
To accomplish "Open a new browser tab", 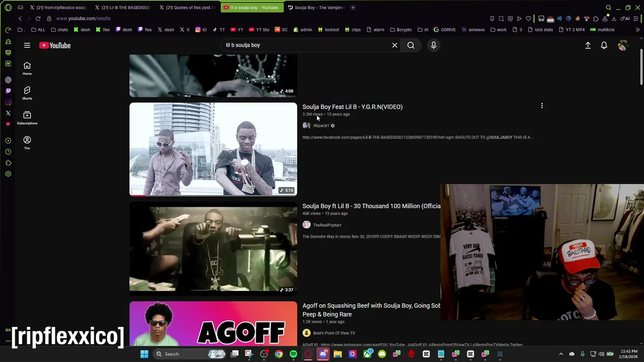I will coord(353,8).
